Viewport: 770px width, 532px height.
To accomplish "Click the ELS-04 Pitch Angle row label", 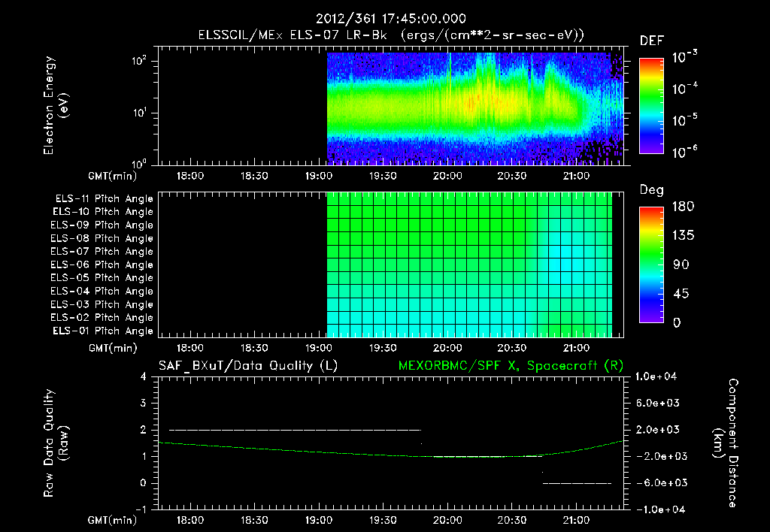I will click(102, 291).
